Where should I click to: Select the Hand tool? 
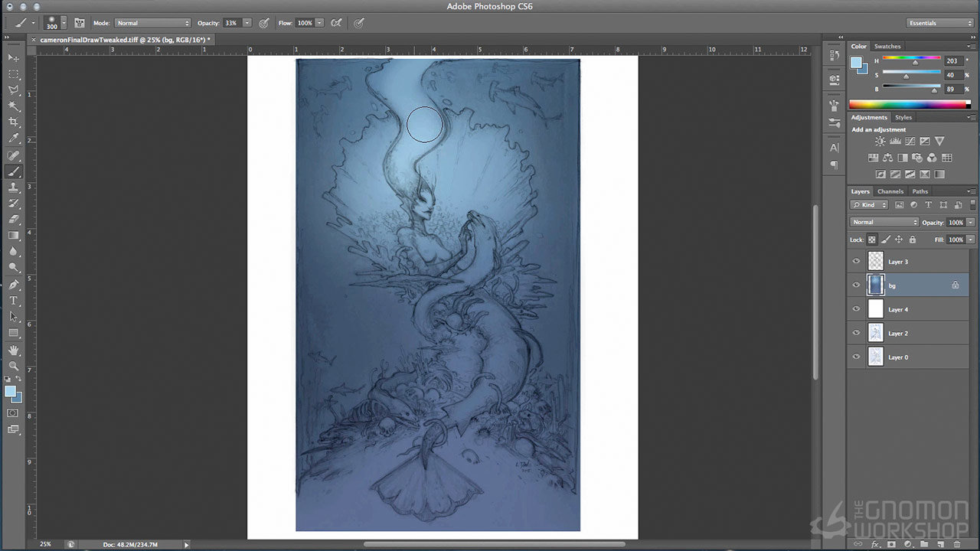point(14,350)
